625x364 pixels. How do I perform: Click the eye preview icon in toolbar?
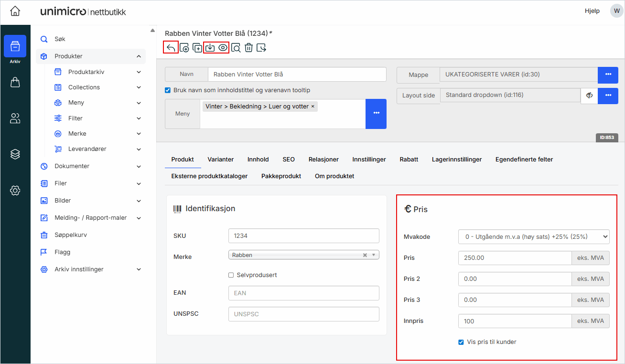pyautogui.click(x=223, y=47)
